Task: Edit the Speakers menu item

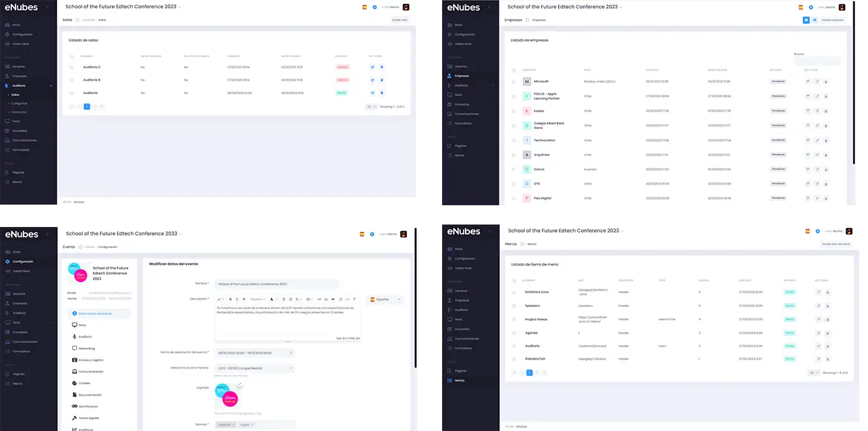Action: [x=818, y=306]
